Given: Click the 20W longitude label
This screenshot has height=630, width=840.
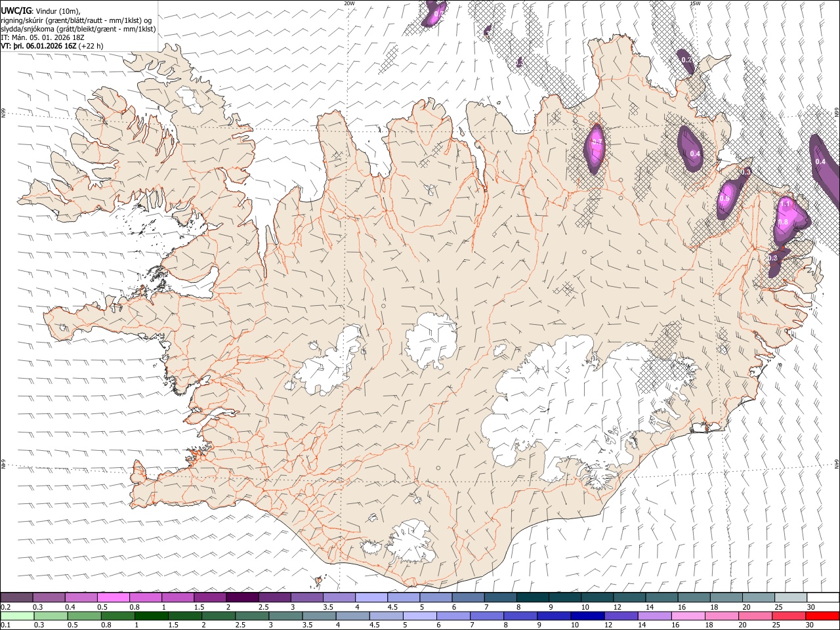Looking at the screenshot, I should pos(350,3).
